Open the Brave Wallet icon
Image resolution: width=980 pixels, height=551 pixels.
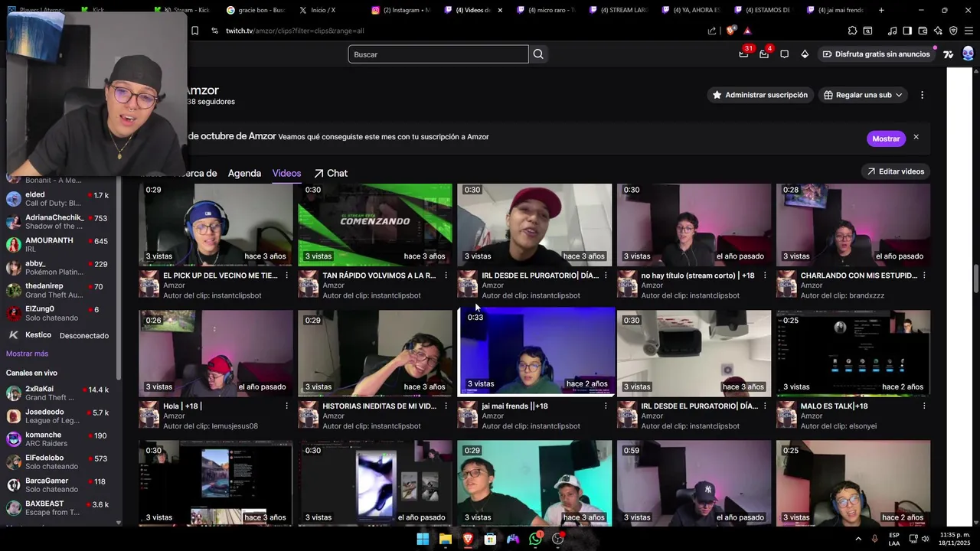923,31
